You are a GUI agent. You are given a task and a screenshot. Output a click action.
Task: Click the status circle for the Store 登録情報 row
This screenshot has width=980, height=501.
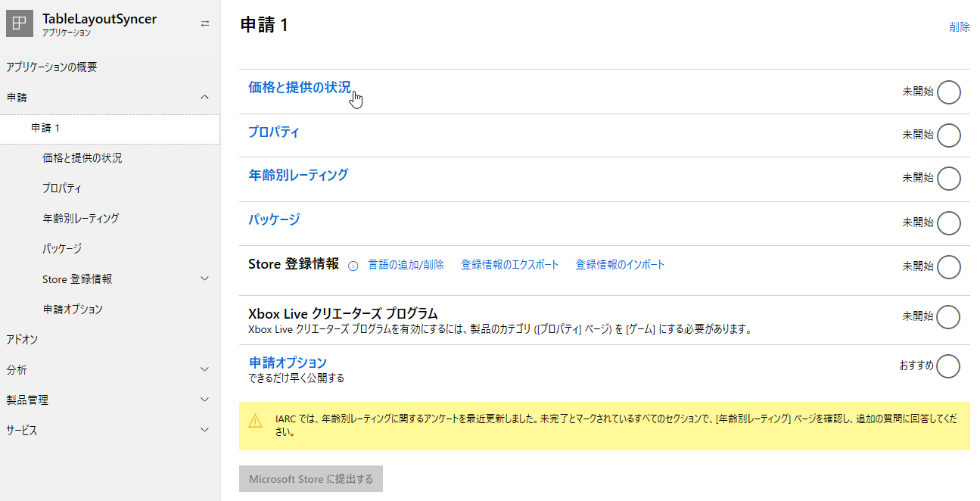coord(949,267)
